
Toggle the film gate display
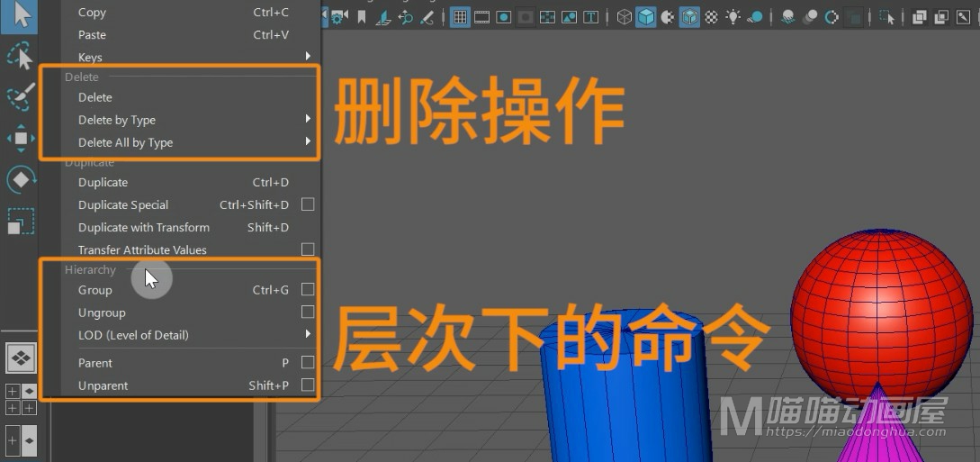(x=481, y=17)
